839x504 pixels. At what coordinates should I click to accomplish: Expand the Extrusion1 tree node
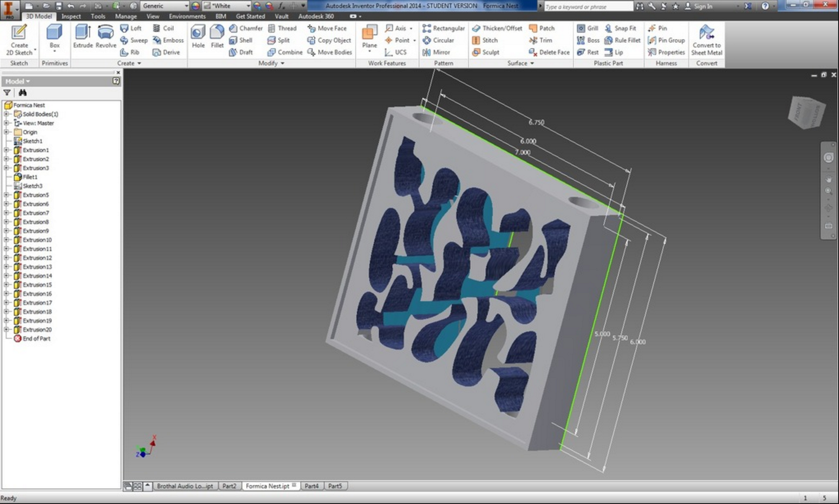(x=7, y=150)
